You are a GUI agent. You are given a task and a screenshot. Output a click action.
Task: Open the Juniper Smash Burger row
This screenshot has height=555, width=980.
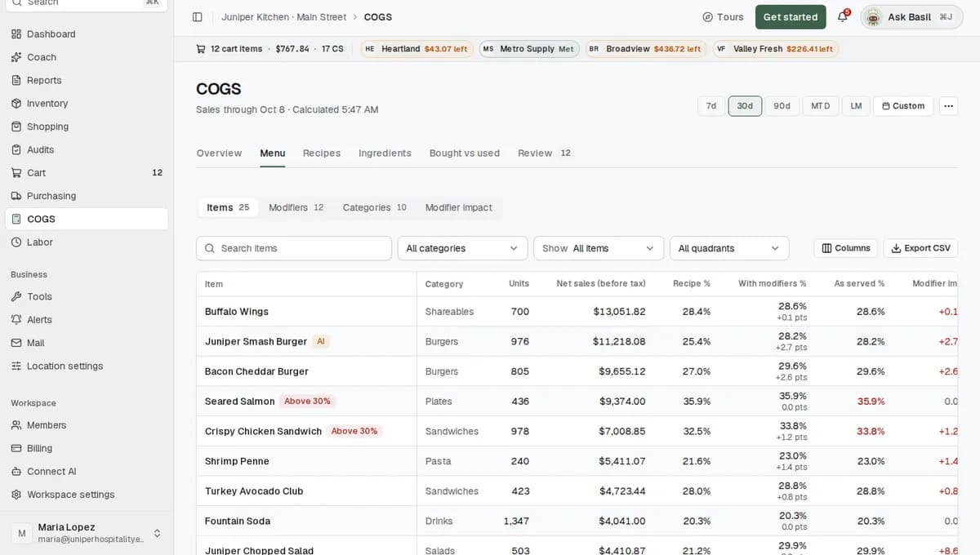click(577, 342)
